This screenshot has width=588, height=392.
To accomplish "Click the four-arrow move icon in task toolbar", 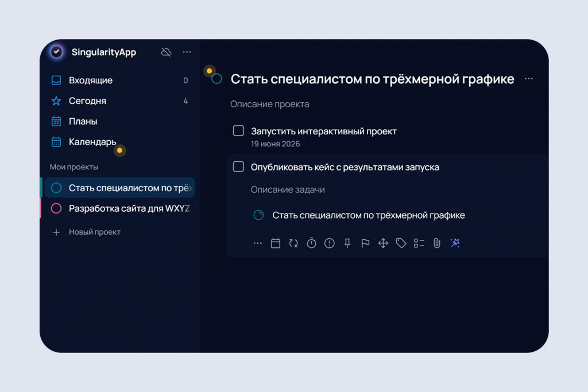I will [383, 243].
